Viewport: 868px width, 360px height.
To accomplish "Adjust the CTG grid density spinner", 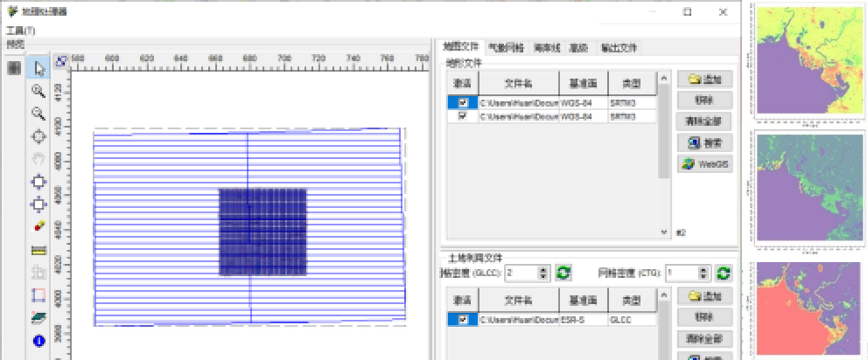I will (704, 273).
